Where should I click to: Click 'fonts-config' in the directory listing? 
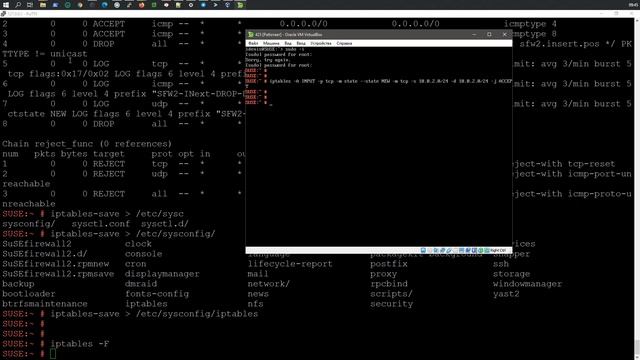coord(157,294)
